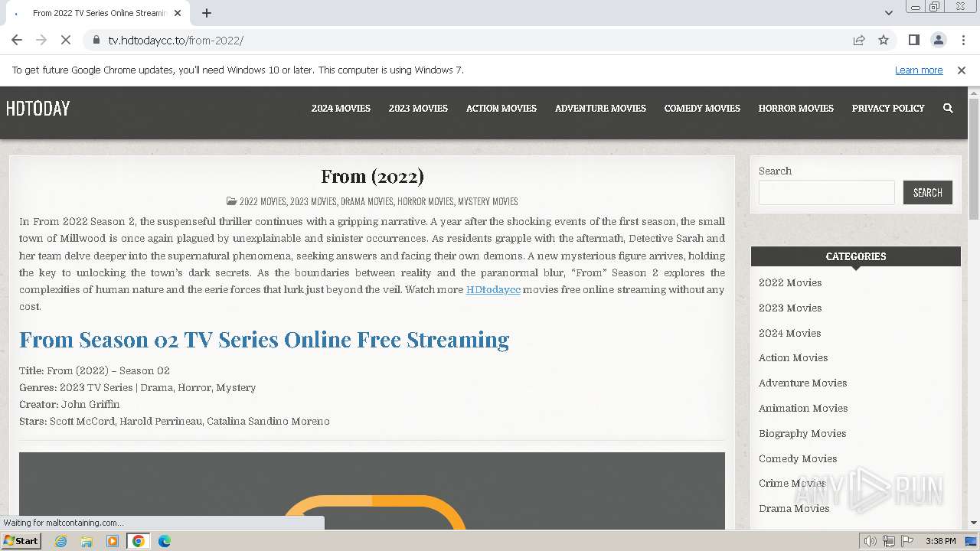Click From Season 02 TV Series heading
The height and width of the screenshot is (551, 980).
click(264, 340)
